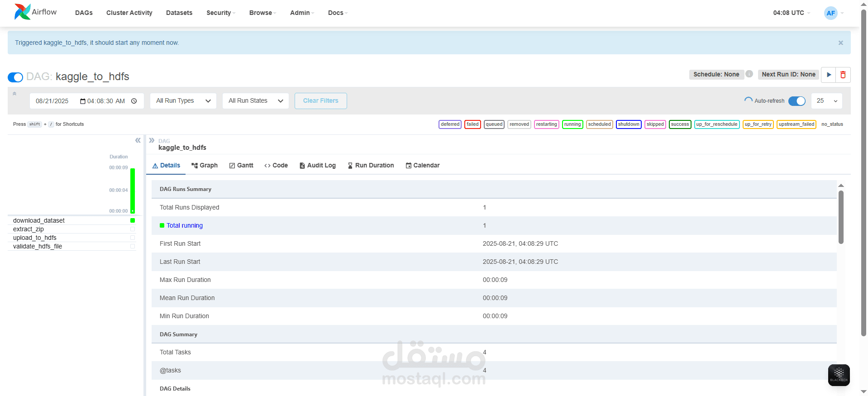Open the AF user avatar menu
This screenshot has width=868, height=396.
pos(831,13)
